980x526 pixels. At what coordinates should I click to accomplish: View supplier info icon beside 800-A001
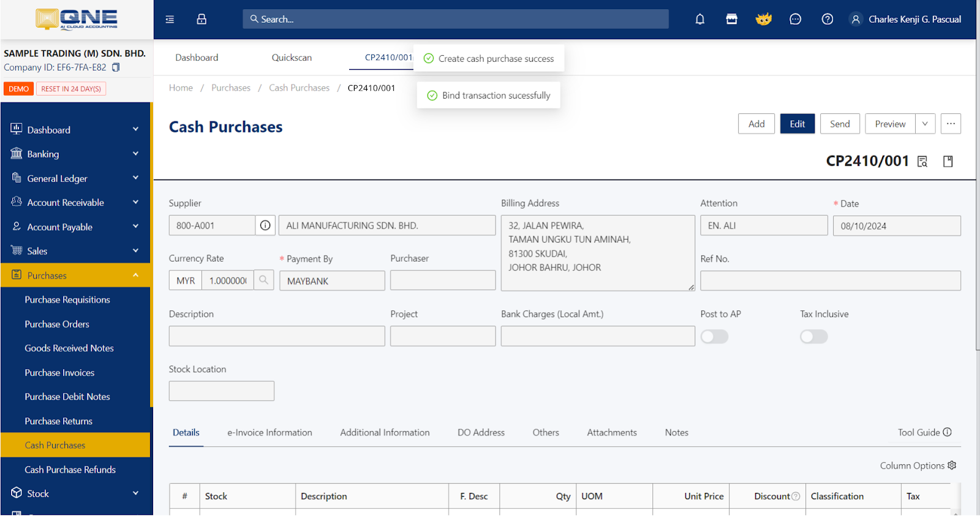(265, 226)
